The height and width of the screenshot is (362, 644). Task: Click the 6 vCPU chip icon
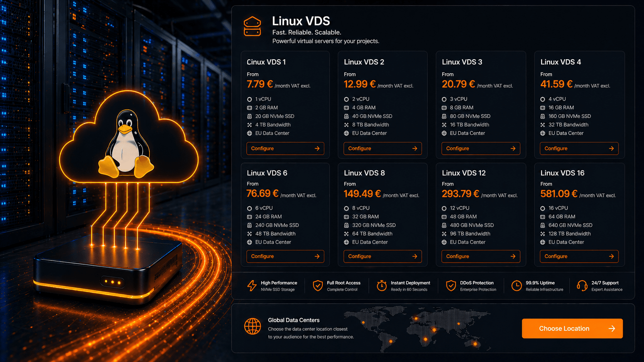[250, 208]
